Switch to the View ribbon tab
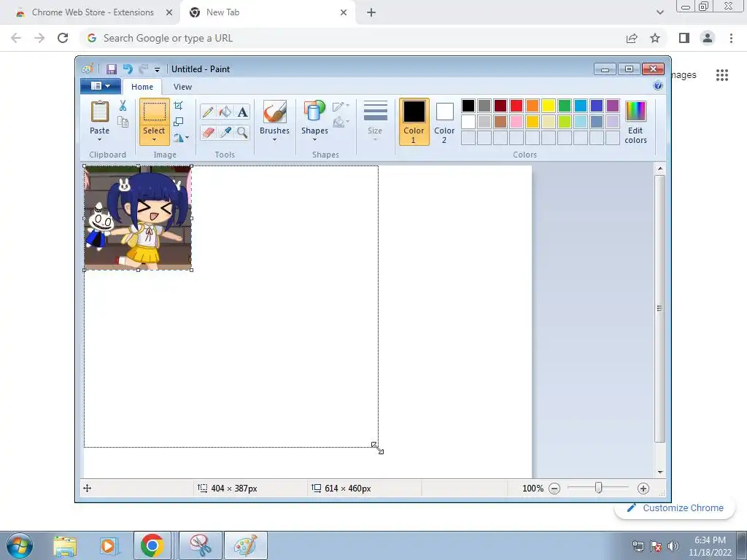747x560 pixels. (x=182, y=87)
